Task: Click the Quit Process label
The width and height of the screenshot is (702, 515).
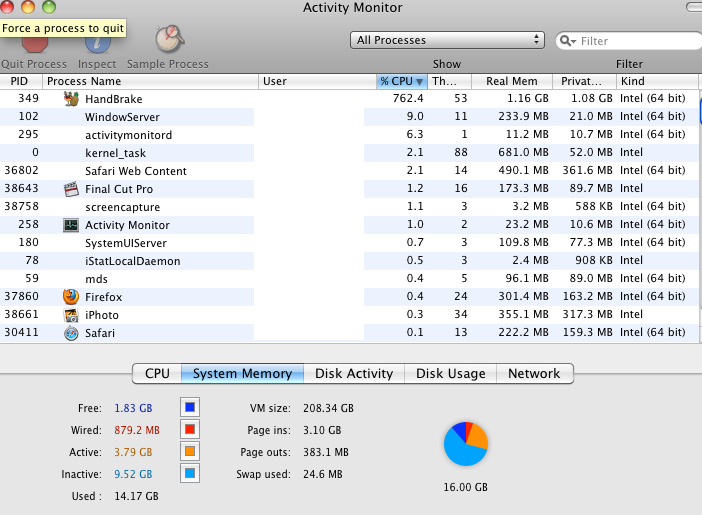Action: (34, 64)
